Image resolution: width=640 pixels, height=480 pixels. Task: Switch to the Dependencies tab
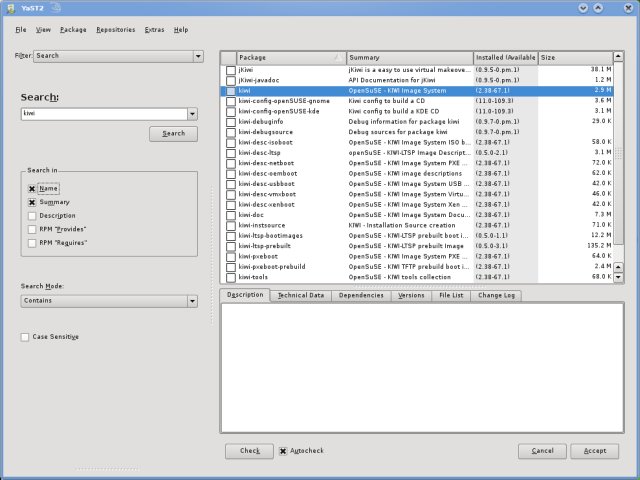click(x=360, y=295)
